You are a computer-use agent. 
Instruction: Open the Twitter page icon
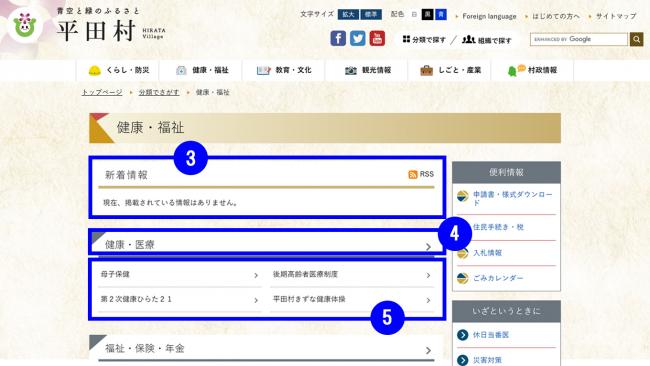[357, 39]
